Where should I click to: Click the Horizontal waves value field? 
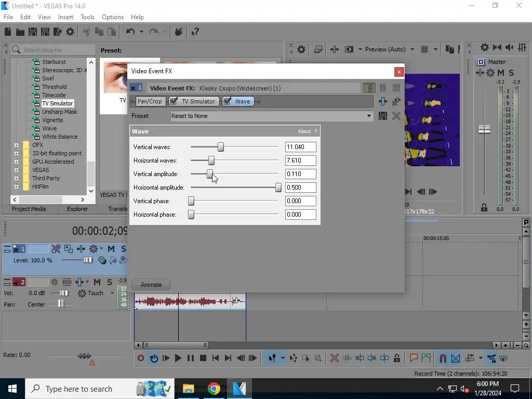[301, 161]
